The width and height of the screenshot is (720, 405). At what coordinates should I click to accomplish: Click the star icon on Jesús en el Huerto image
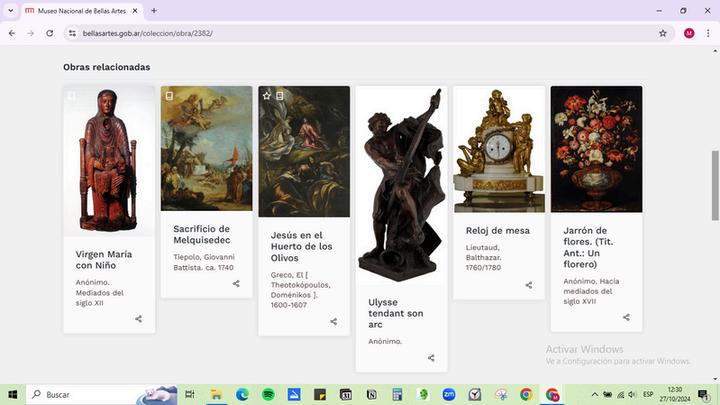tap(267, 96)
